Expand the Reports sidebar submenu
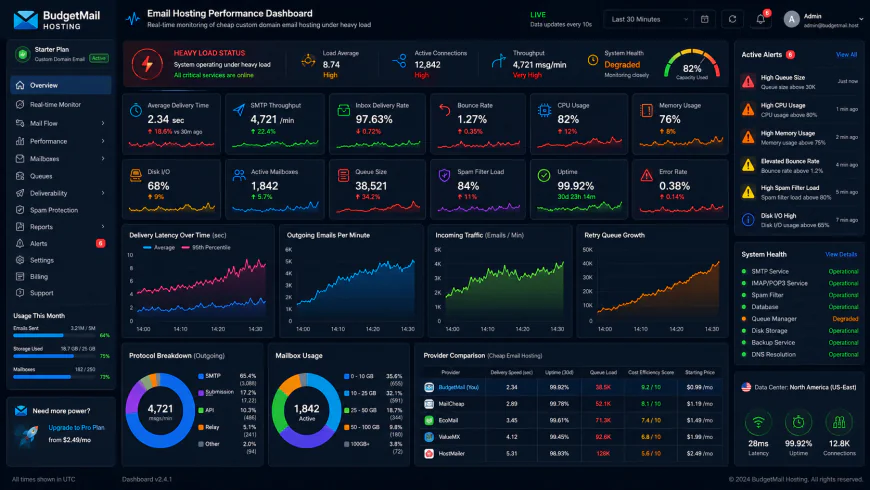The height and width of the screenshot is (490, 870). [x=103, y=226]
